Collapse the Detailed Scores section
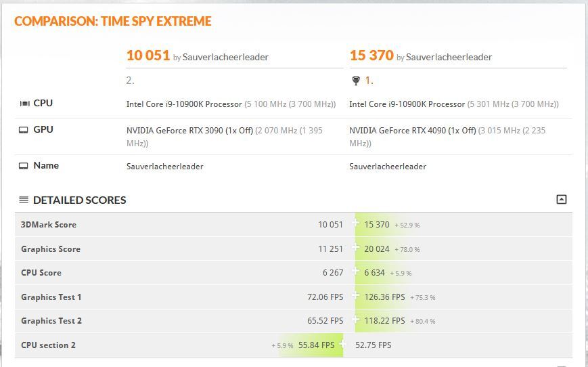 pos(561,199)
